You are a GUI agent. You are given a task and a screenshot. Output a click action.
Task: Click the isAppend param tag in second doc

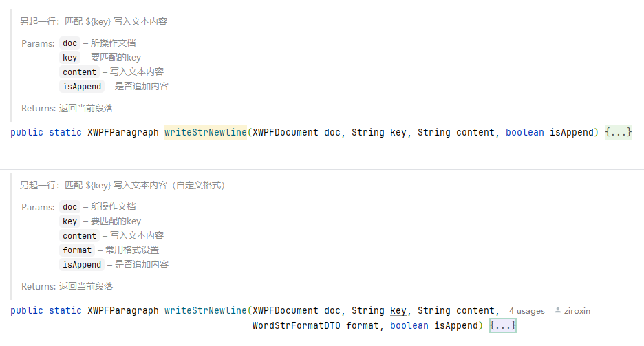click(82, 264)
